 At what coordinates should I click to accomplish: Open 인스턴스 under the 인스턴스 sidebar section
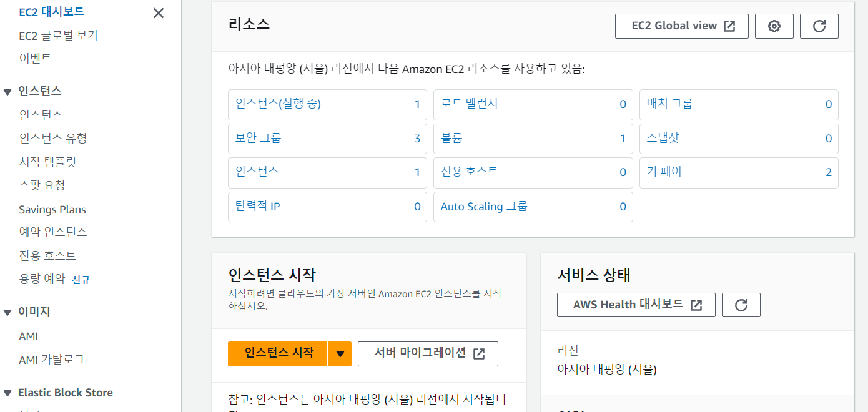click(x=41, y=115)
